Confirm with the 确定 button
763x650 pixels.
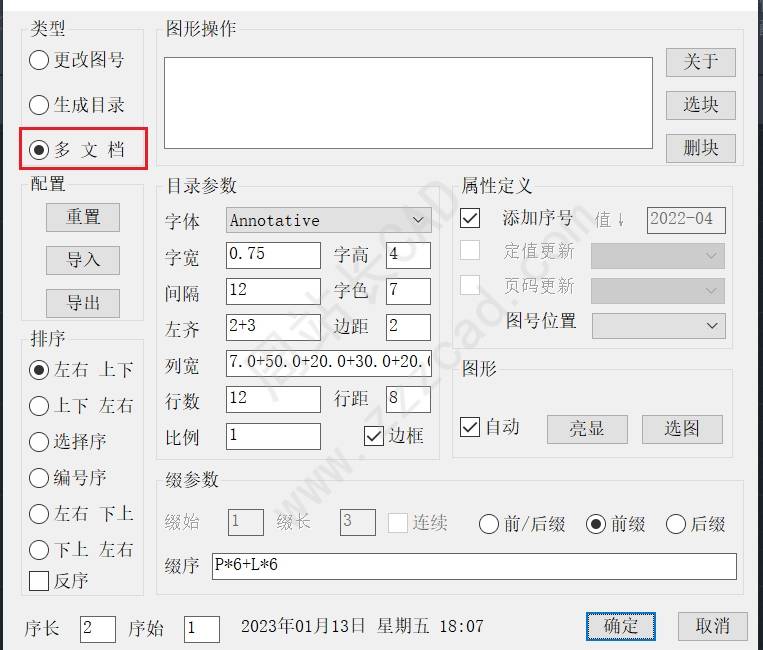point(620,626)
